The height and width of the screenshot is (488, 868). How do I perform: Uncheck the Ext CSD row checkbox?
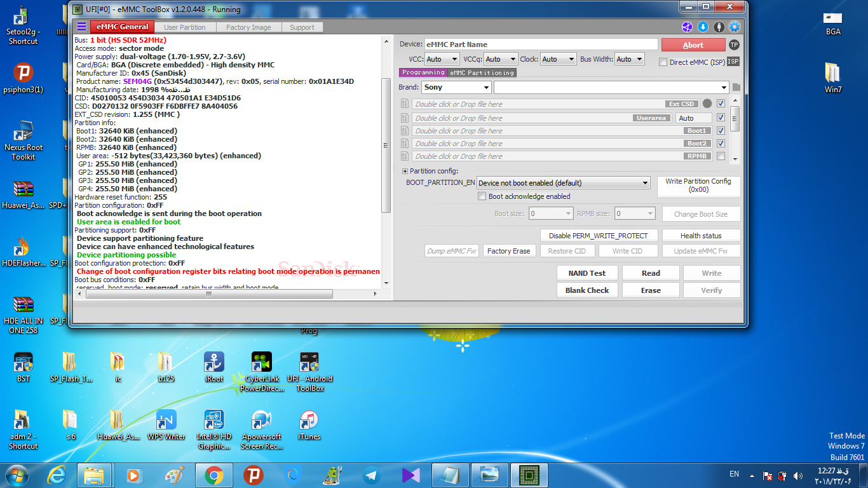(x=721, y=104)
